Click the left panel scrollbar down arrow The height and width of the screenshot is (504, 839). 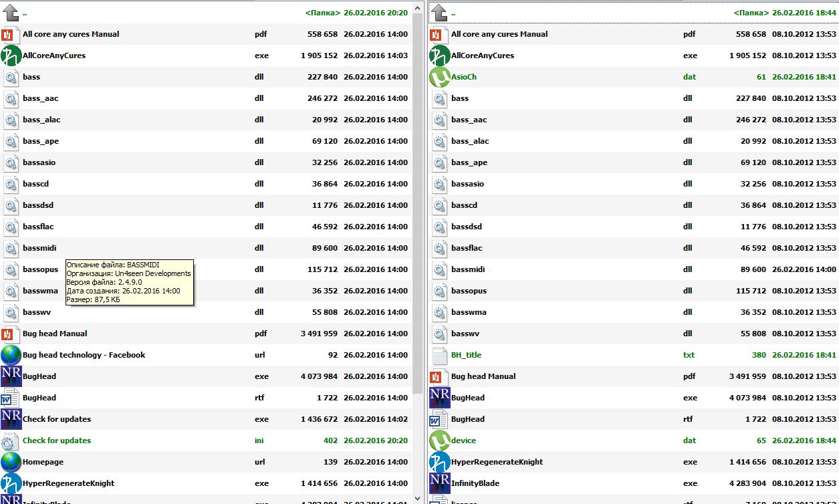tap(417, 499)
